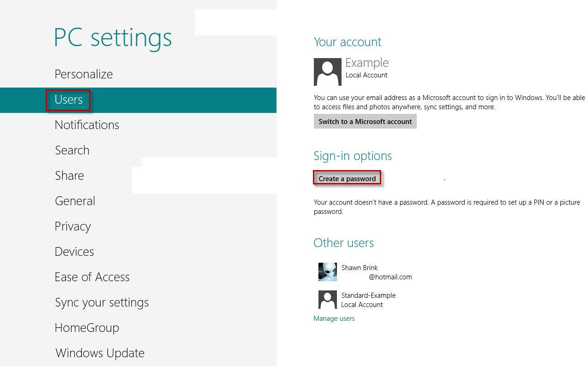588x366 pixels.
Task: Click the Create a password button
Action: point(347,178)
